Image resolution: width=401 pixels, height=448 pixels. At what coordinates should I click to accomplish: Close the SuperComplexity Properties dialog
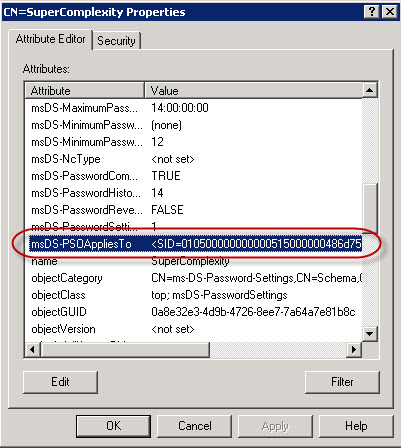point(389,12)
